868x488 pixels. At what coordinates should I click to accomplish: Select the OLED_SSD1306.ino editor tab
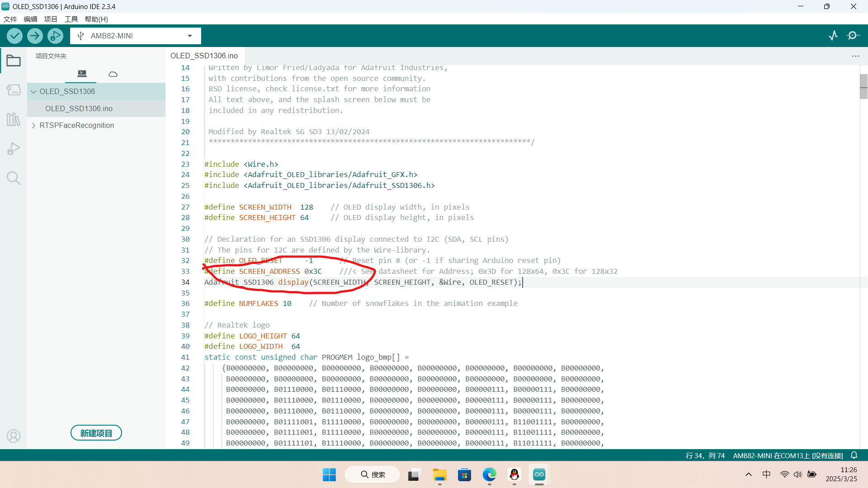point(204,56)
